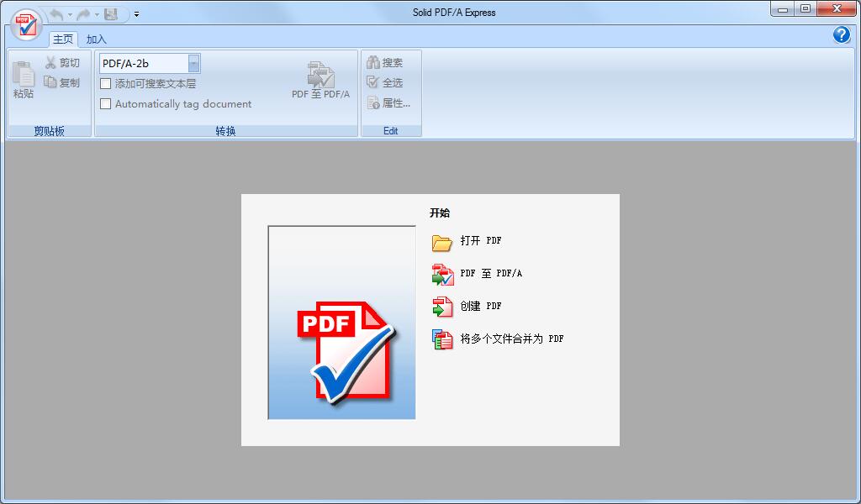Switch to the 加入 ribbon tab
The height and width of the screenshot is (504, 861).
96,39
